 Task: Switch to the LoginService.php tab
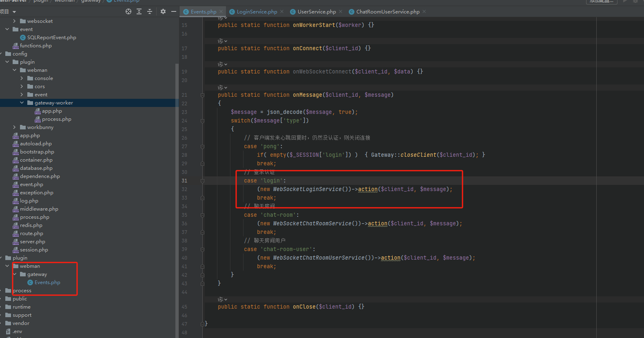click(x=257, y=12)
